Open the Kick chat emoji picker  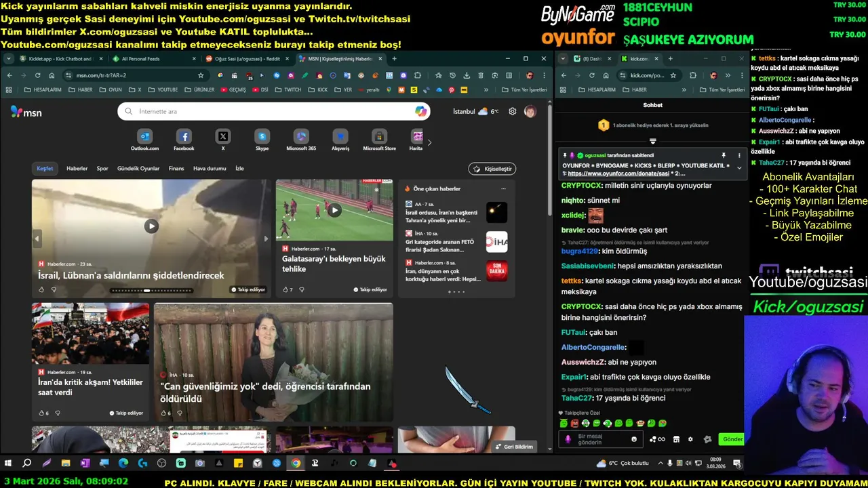634,439
